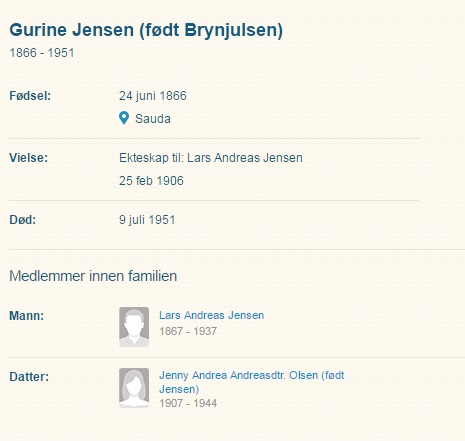Open Lars Andreas Jensen's profile link
This screenshot has width=465, height=441.
(212, 315)
